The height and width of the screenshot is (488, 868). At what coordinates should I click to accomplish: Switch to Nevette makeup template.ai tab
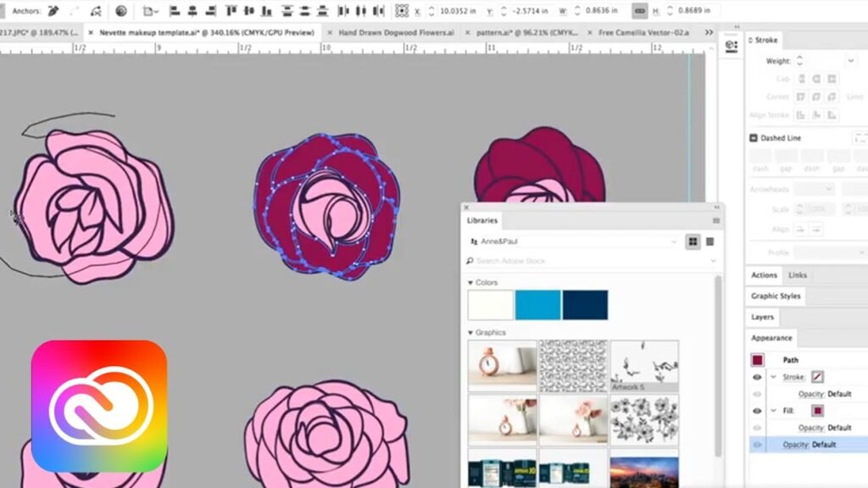[207, 33]
